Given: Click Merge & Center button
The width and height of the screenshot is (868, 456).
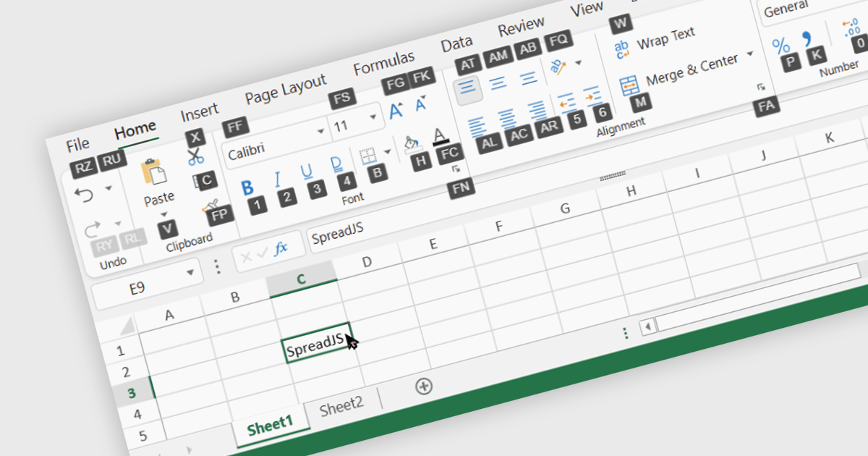Looking at the screenshot, I should pos(678,73).
